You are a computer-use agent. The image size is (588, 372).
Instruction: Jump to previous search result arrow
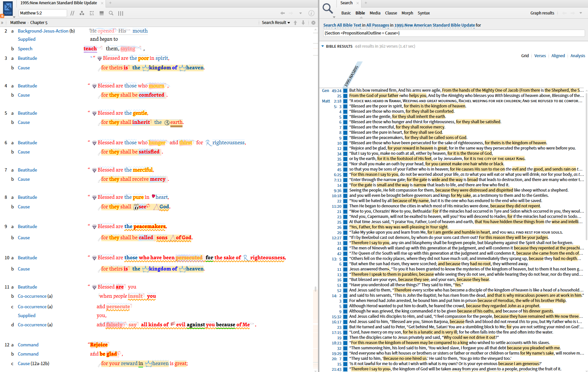click(x=295, y=23)
